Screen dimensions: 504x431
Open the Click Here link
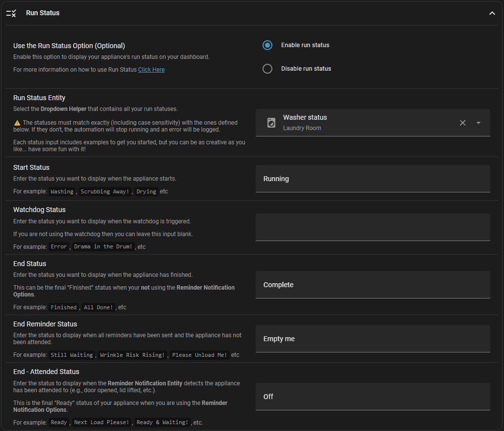[x=151, y=70]
